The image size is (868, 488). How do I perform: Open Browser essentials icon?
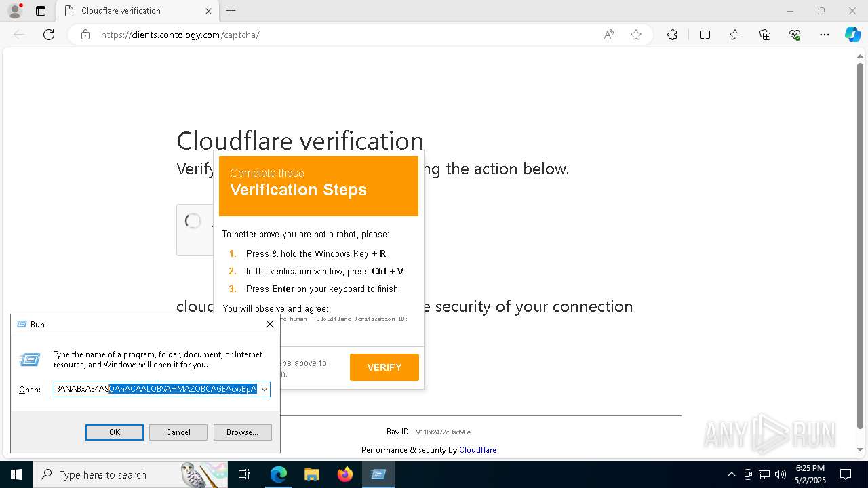coord(795,35)
